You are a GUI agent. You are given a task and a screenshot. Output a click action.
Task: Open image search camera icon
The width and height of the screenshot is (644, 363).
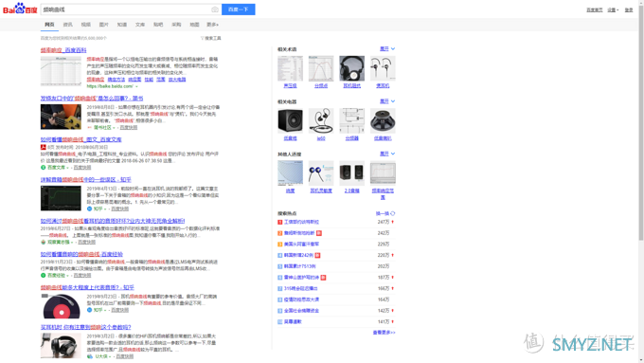point(215,9)
